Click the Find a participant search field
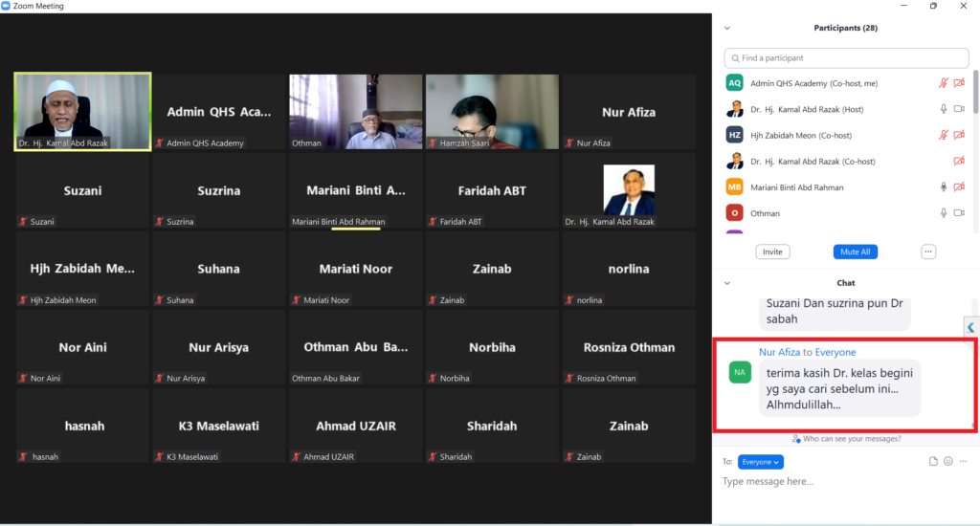The height and width of the screenshot is (526, 980). (846, 58)
